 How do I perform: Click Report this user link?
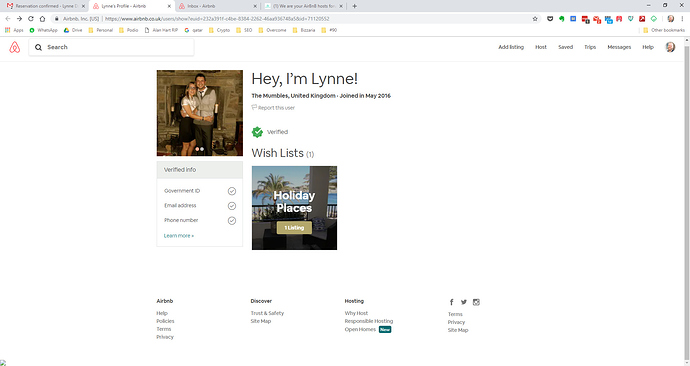click(x=273, y=108)
